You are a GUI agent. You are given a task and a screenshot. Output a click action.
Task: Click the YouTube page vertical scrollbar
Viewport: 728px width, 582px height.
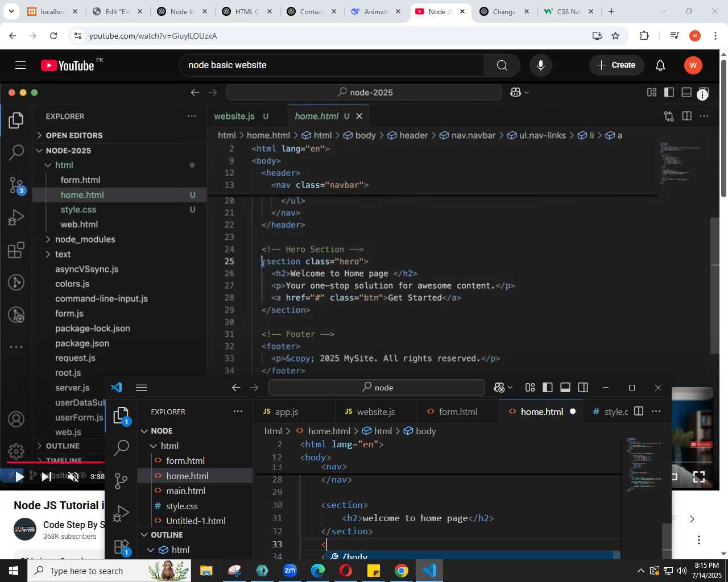pyautogui.click(x=723, y=130)
